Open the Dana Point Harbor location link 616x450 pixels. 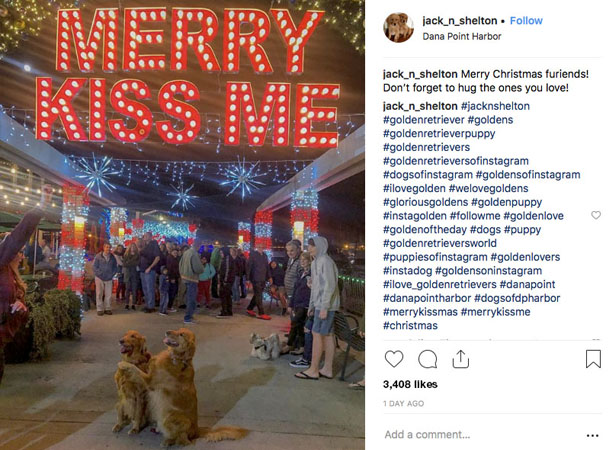[x=462, y=37]
